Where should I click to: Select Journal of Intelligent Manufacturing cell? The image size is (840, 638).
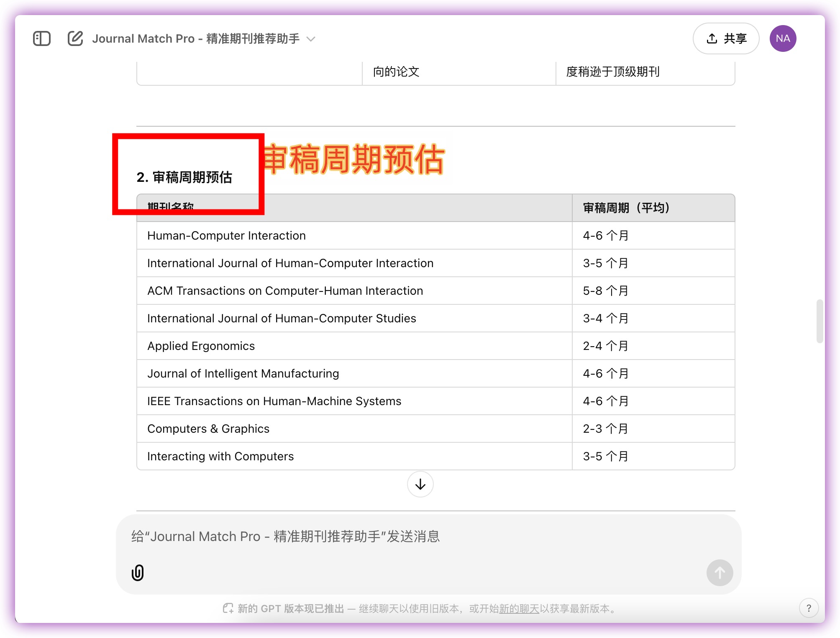(x=354, y=373)
